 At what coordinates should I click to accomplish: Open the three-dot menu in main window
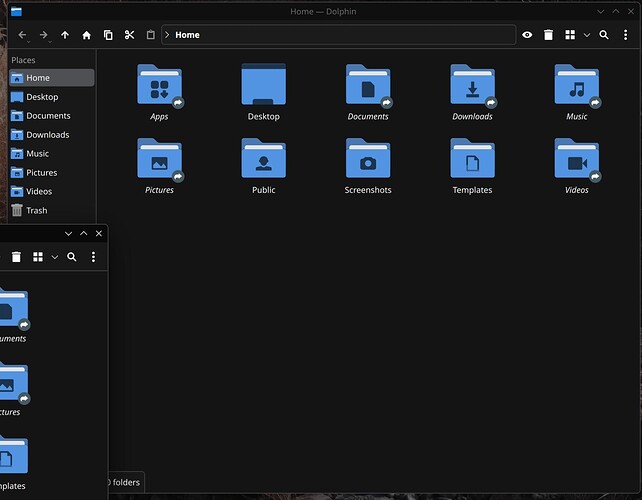[x=625, y=35]
